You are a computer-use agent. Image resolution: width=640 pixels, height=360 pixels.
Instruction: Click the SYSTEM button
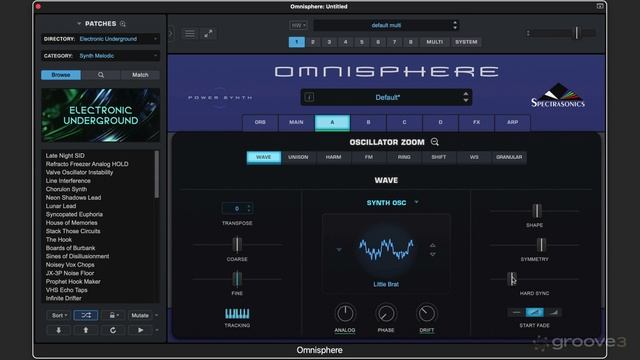pos(466,42)
